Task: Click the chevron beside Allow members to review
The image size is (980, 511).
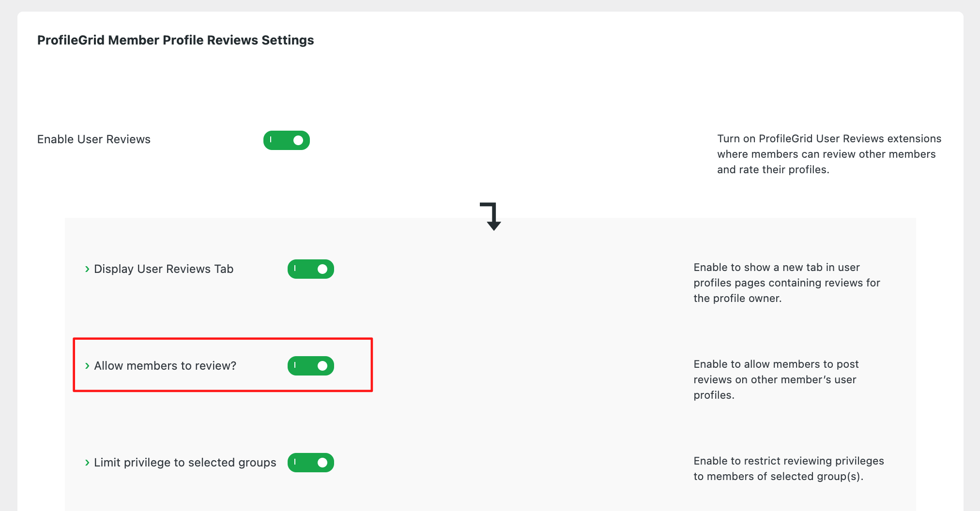Action: tap(87, 366)
